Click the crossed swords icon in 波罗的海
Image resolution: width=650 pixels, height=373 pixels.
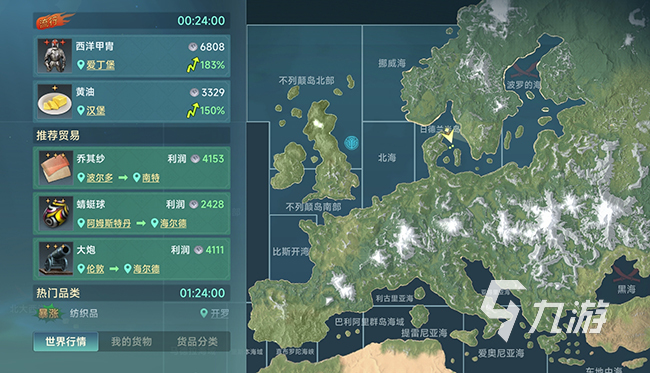point(524,70)
